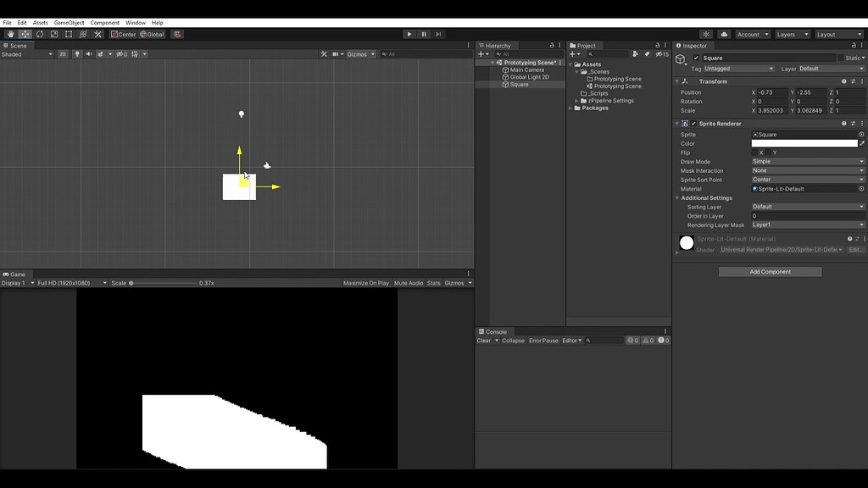Open the Shaded draw mode dropdown
The width and height of the screenshot is (868, 488).
coord(25,53)
